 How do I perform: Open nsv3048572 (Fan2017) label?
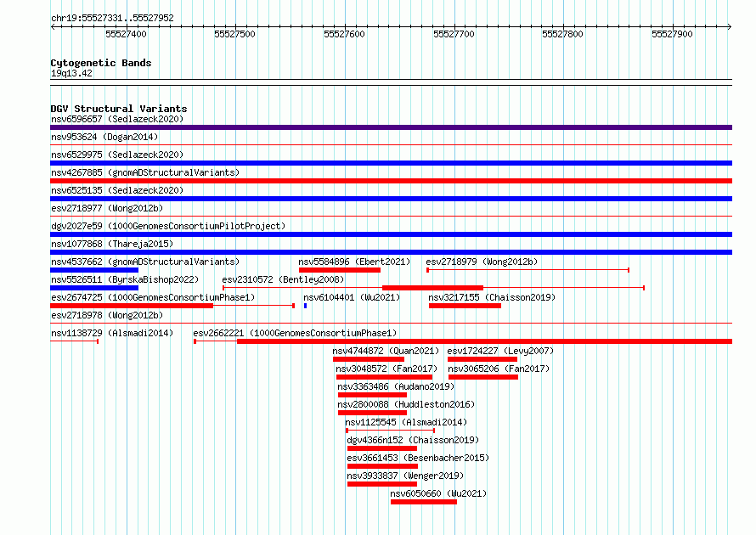(386, 369)
